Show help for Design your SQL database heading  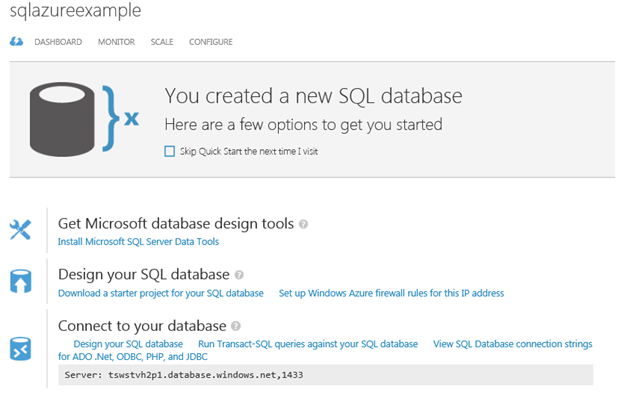pyautogui.click(x=239, y=275)
